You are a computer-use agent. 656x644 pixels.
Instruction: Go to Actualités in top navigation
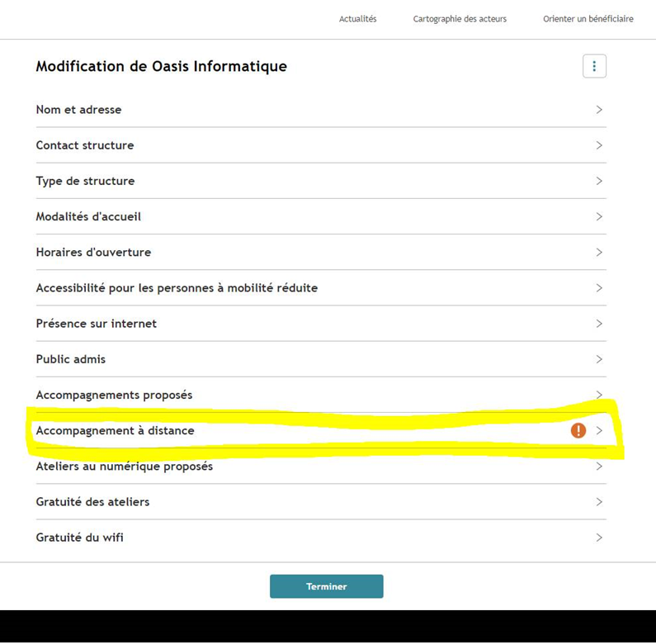pos(357,19)
